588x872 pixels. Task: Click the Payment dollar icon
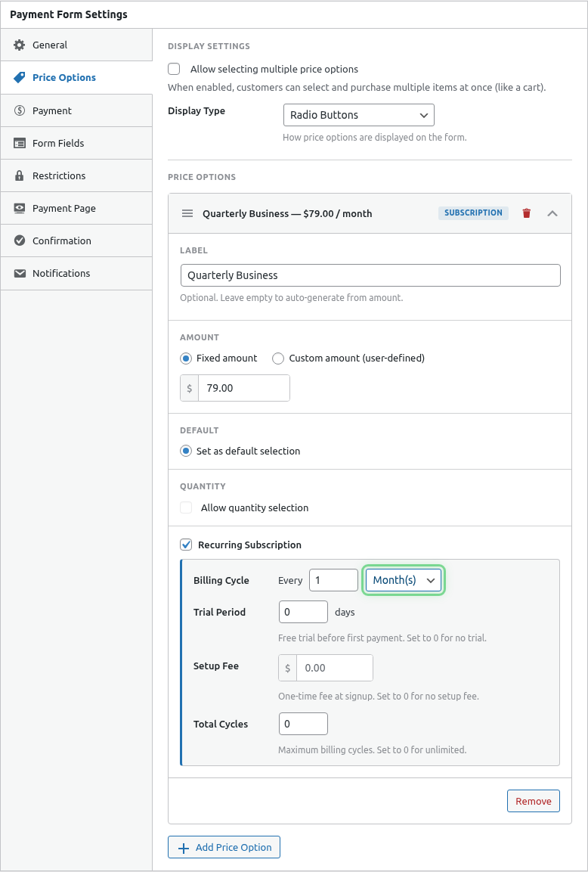click(x=20, y=110)
